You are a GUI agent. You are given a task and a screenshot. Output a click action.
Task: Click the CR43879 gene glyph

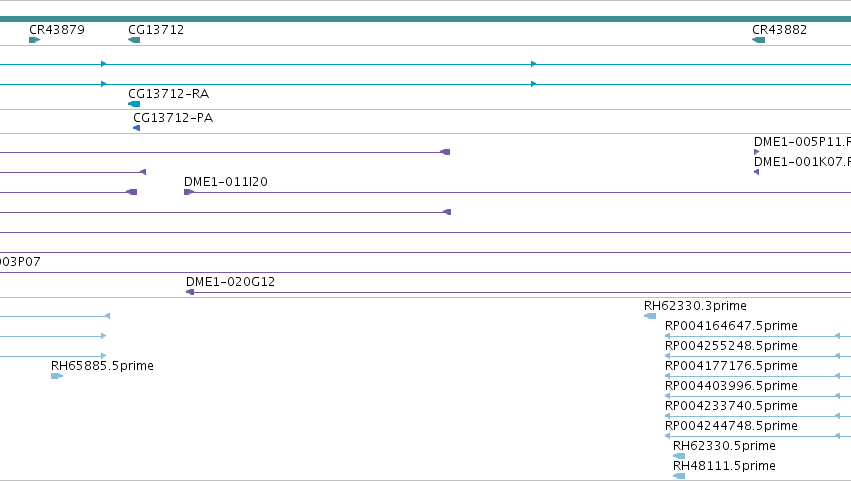35,40
